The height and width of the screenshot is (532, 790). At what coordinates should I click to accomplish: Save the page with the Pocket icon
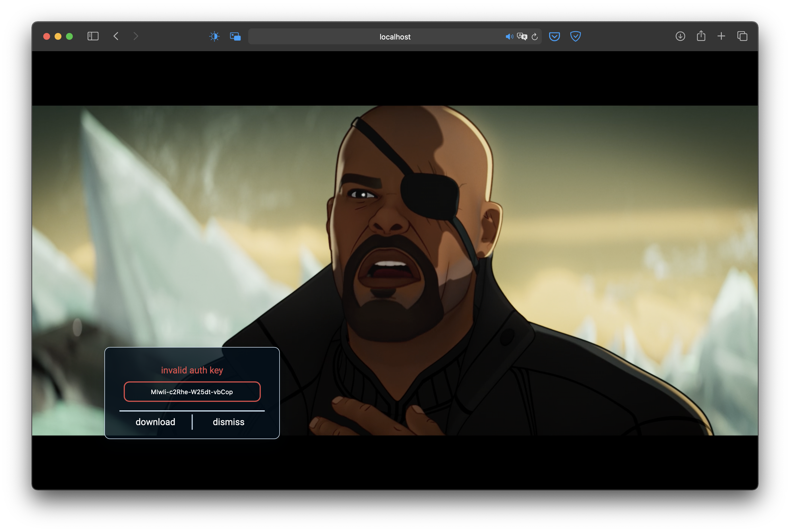click(554, 36)
